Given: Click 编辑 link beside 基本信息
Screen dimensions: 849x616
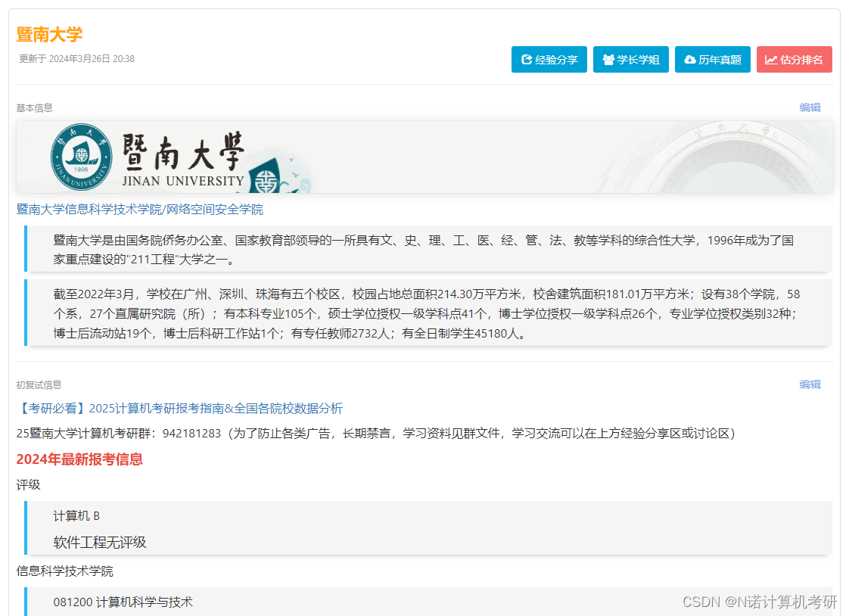Looking at the screenshot, I should coord(810,107).
